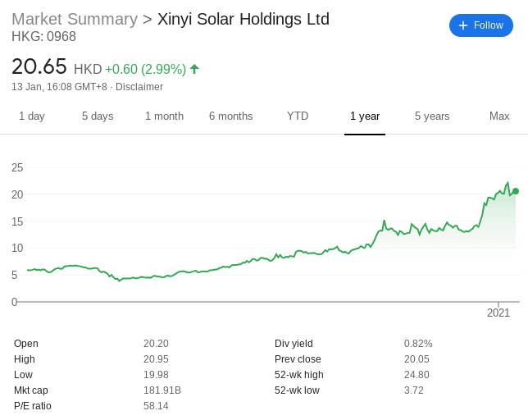This screenshot has width=528, height=420.
Task: Click the 2021 axis label
Action: tap(498, 313)
